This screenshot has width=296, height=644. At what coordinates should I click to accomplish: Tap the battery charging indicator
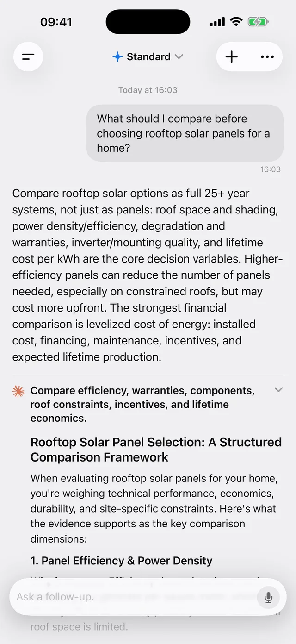(258, 22)
